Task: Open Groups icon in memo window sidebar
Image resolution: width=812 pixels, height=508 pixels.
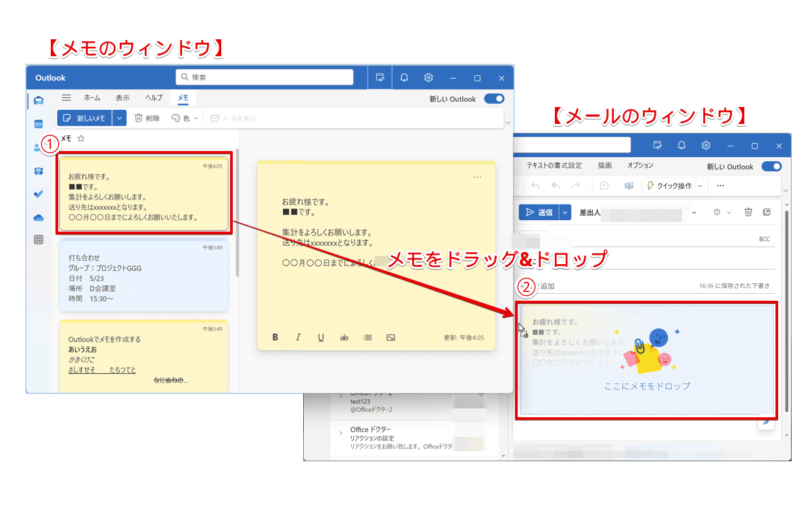Action: tap(38, 171)
